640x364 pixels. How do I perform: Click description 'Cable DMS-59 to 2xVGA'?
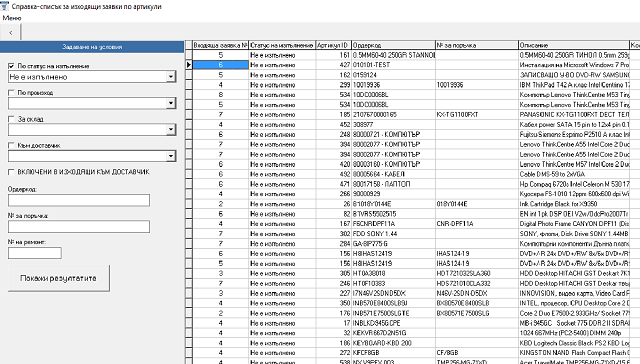click(x=574, y=174)
